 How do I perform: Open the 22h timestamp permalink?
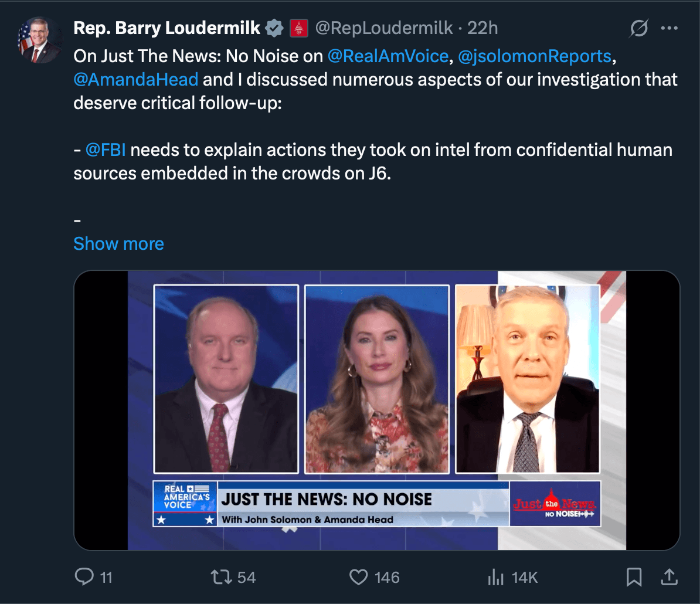(482, 28)
